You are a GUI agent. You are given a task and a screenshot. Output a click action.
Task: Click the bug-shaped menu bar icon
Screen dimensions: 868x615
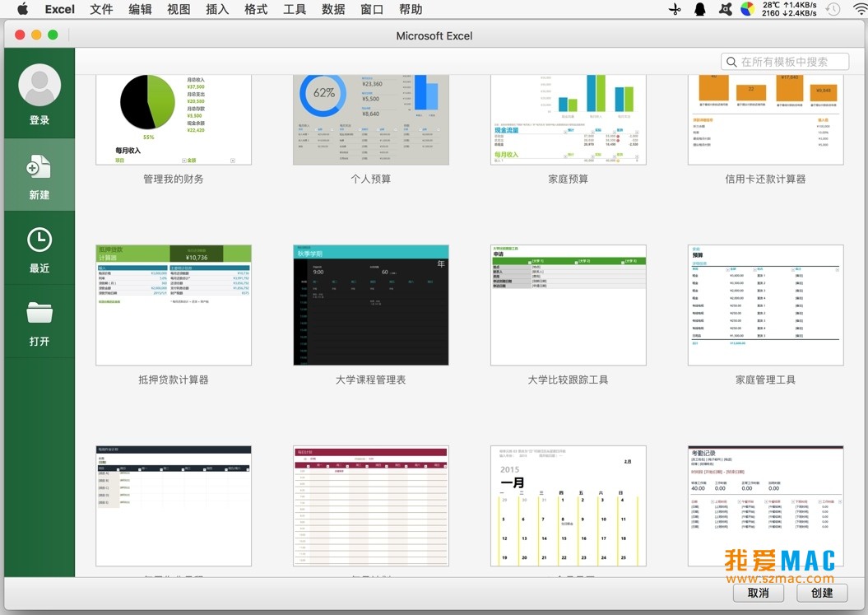click(725, 9)
